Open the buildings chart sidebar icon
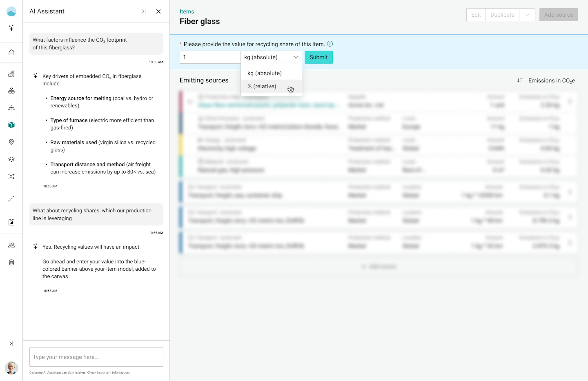588x381 pixels. 11,74
